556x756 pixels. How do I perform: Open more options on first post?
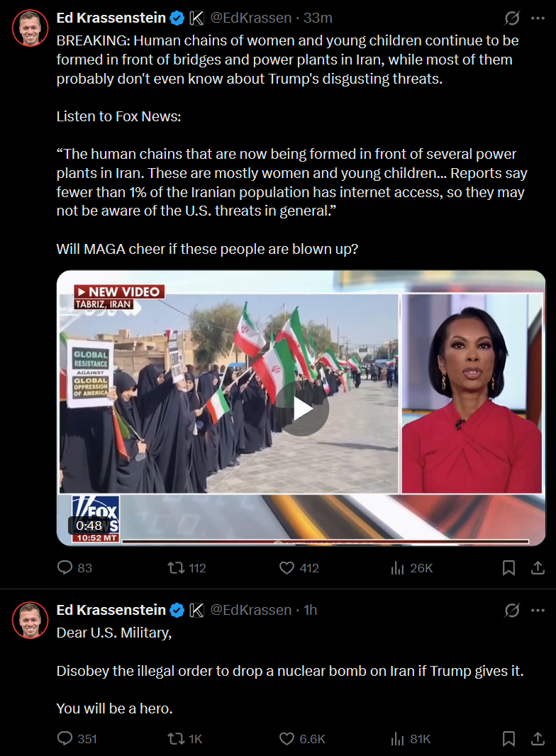click(538, 18)
